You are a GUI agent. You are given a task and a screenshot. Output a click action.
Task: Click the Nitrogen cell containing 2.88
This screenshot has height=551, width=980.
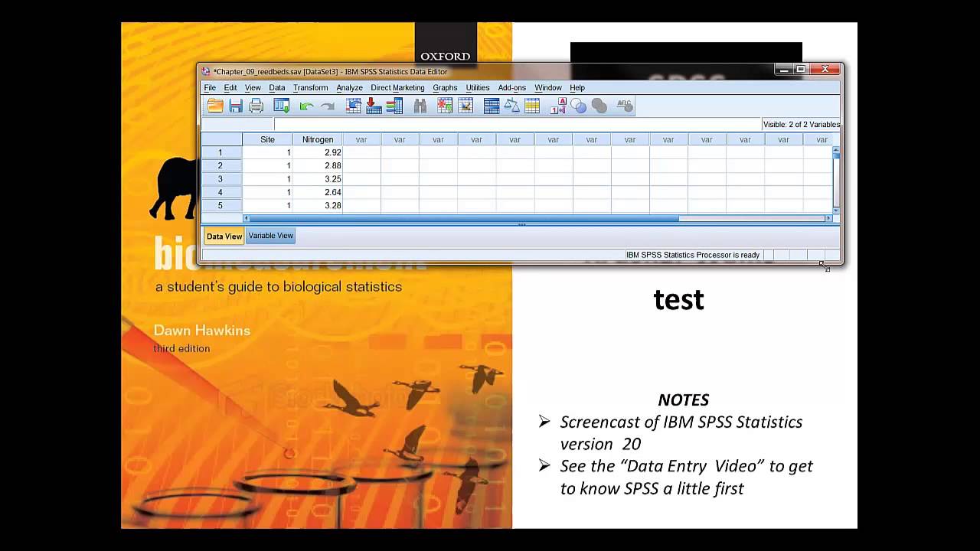(x=318, y=165)
